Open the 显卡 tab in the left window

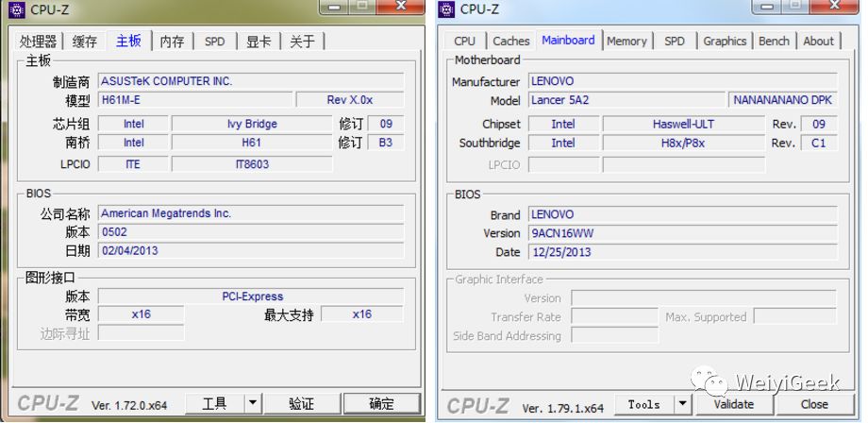[259, 42]
